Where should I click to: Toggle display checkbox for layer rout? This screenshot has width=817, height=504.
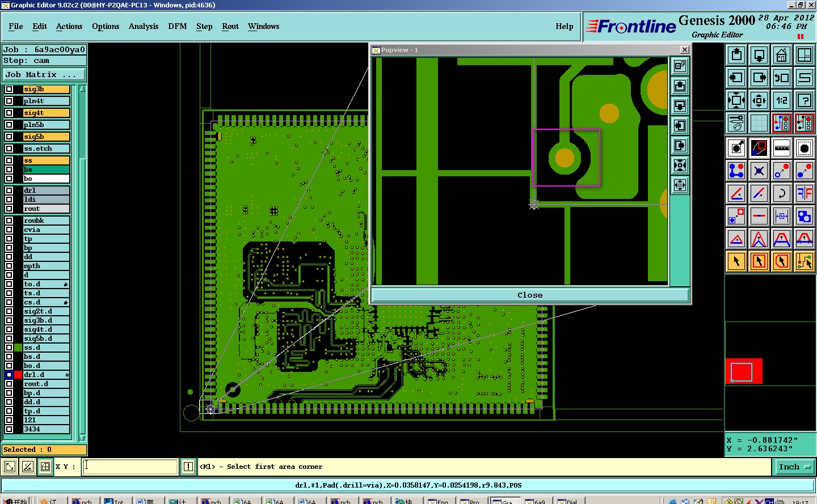[x=9, y=209]
